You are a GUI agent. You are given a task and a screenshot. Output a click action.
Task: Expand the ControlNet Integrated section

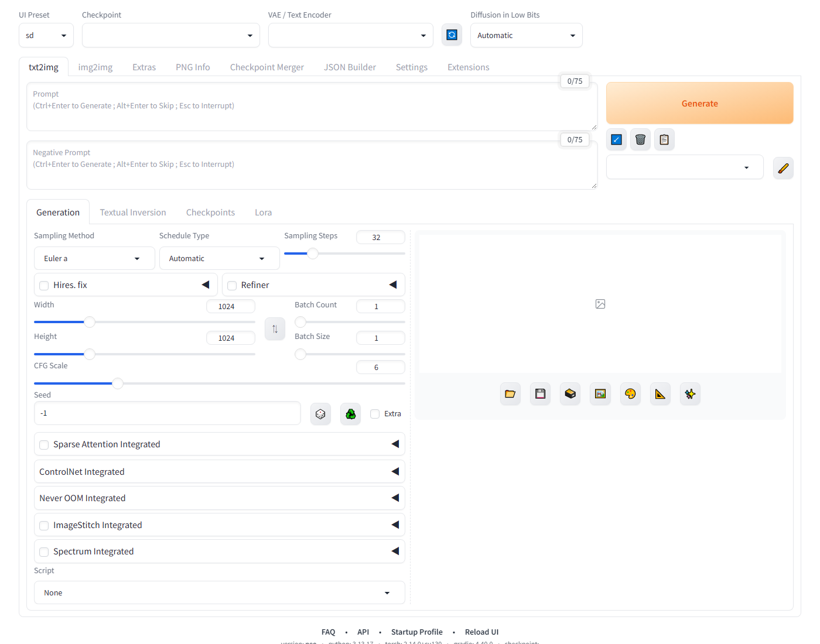[220, 472]
